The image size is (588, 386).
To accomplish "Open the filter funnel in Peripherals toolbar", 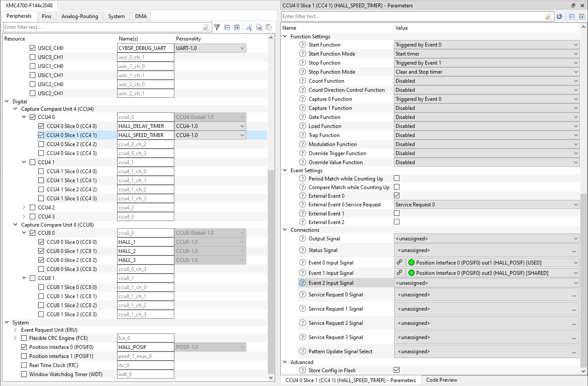I will pos(217,27).
